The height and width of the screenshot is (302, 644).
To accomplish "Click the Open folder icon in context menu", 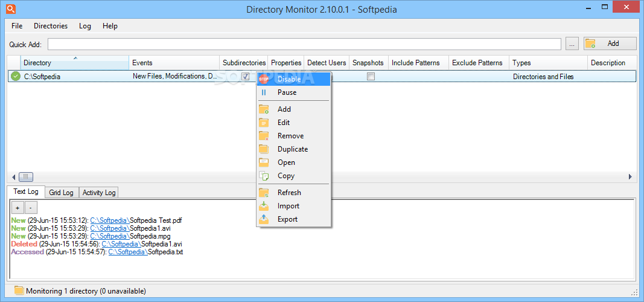I will (264, 162).
